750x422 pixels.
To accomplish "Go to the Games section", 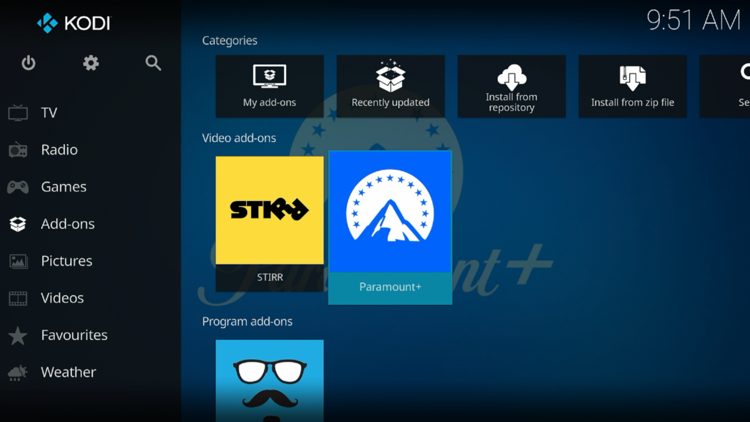I will pos(64,187).
